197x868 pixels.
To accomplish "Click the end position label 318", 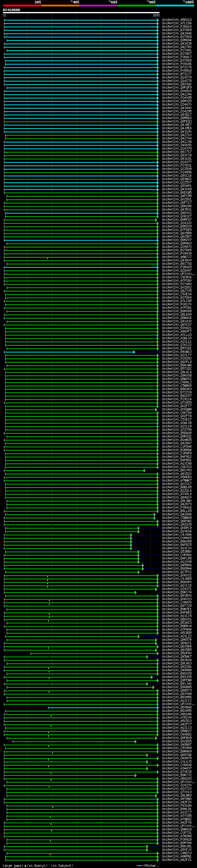I will point(155,15).
